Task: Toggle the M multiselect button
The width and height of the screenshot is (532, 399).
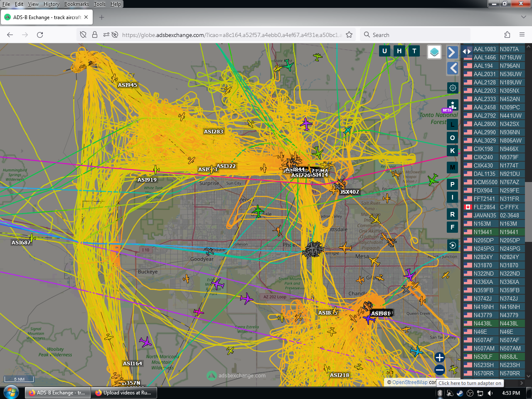Action: tap(453, 167)
